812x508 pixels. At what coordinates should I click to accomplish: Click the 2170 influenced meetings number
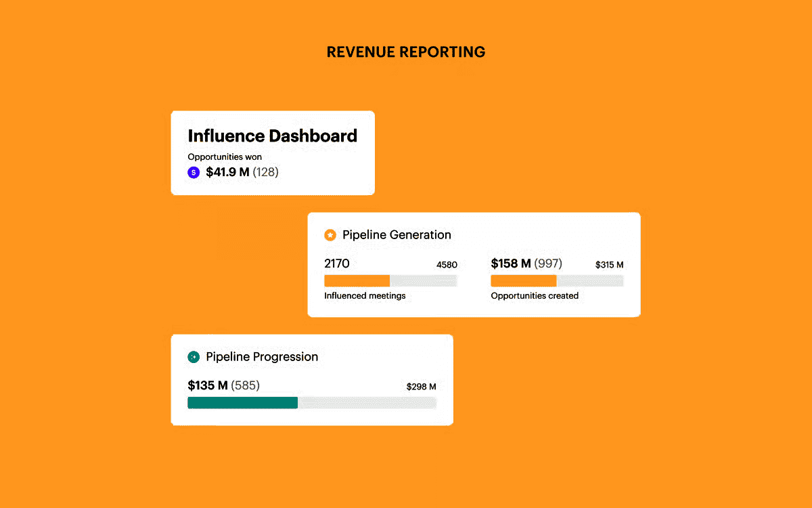[337, 263]
